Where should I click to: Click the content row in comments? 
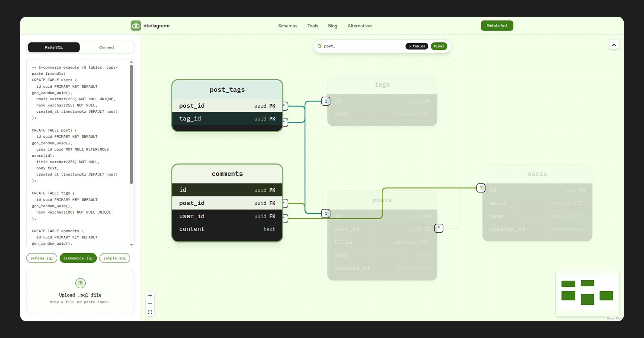[x=227, y=229]
